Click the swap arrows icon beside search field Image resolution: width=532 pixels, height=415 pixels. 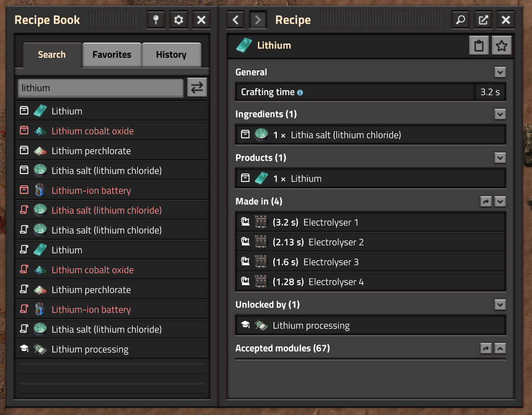[196, 87]
